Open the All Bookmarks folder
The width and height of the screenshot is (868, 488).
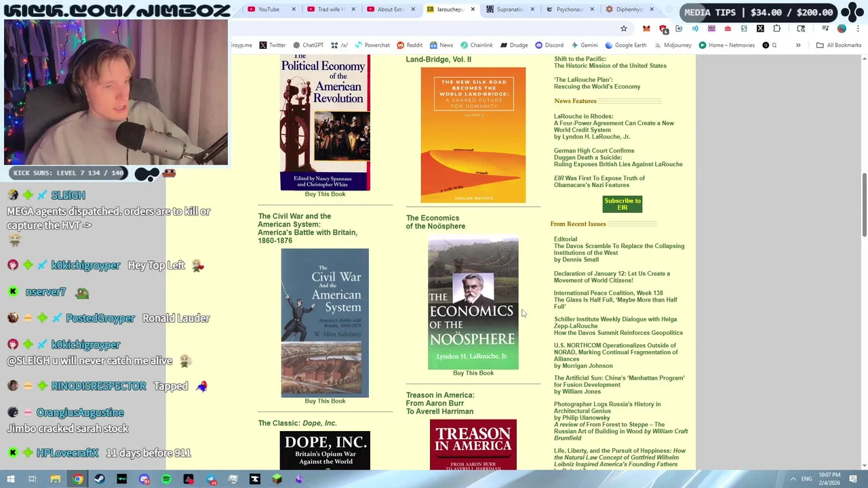pyautogui.click(x=838, y=45)
